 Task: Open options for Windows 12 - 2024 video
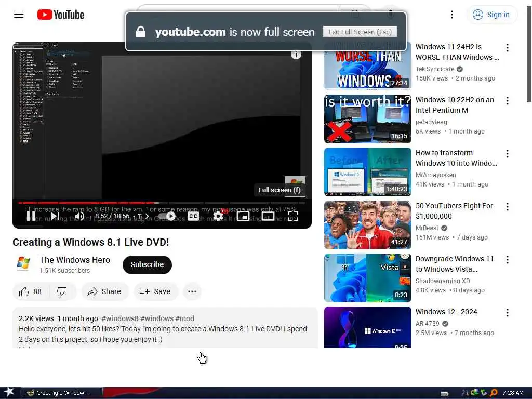[507, 313]
